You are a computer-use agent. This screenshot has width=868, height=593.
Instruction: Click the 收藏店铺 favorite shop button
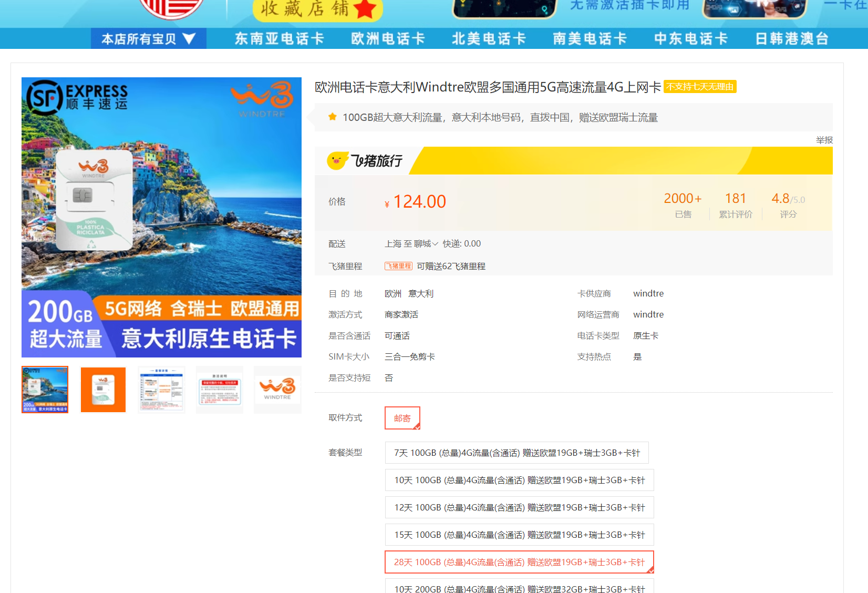[318, 9]
